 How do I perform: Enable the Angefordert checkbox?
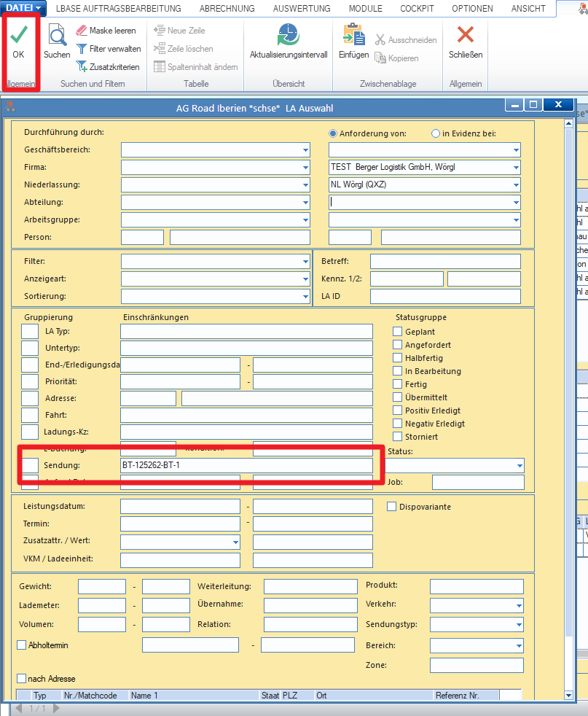(398, 345)
